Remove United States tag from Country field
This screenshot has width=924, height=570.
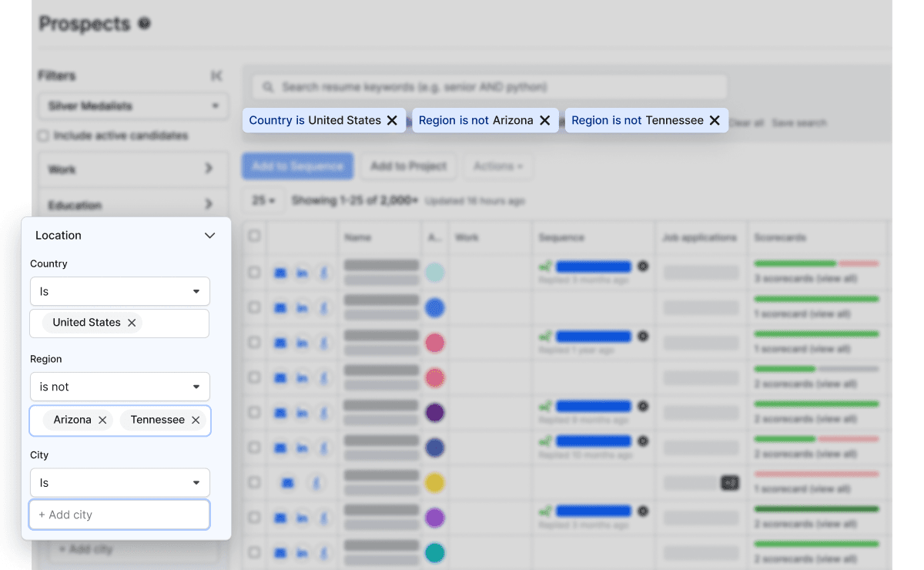(x=132, y=323)
